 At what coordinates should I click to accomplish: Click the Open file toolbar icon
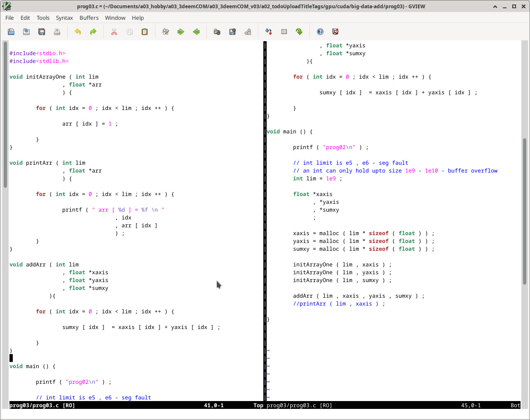(x=11, y=32)
